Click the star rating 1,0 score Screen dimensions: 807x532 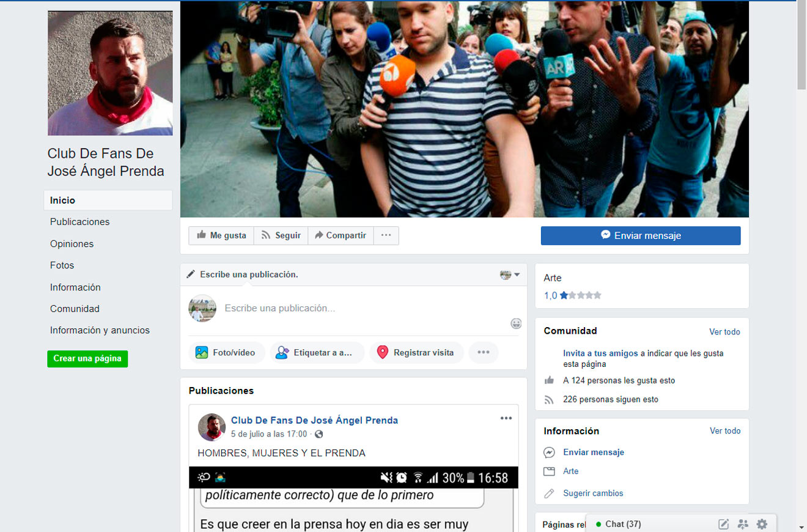tap(550, 295)
